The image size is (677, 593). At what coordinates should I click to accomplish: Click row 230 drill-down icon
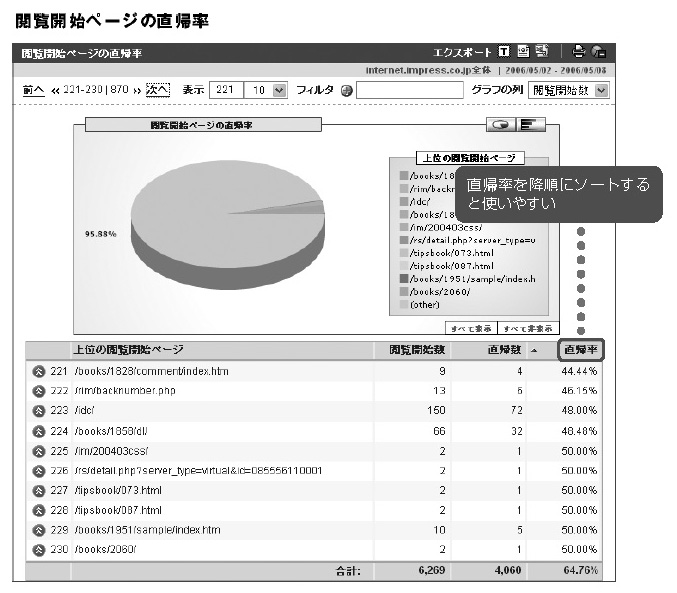click(x=39, y=550)
